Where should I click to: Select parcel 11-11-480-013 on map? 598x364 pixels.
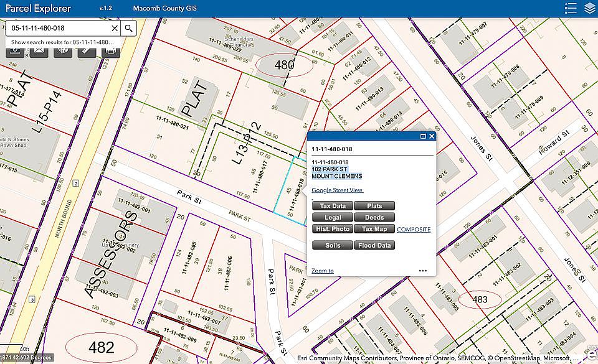point(369,100)
